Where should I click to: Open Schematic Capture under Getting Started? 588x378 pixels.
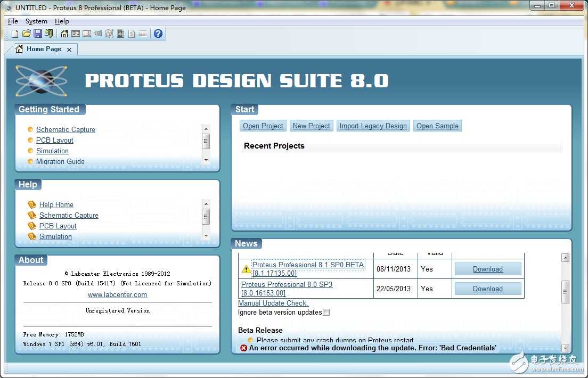point(66,129)
